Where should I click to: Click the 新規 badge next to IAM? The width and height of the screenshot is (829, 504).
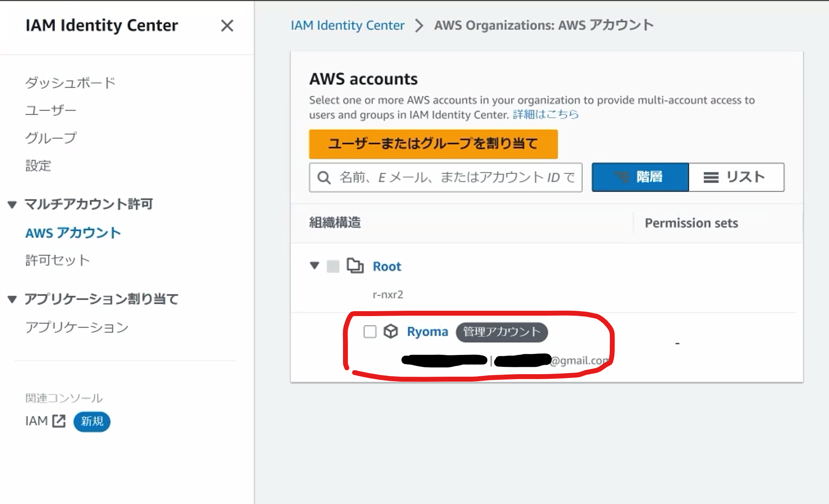pos(92,421)
